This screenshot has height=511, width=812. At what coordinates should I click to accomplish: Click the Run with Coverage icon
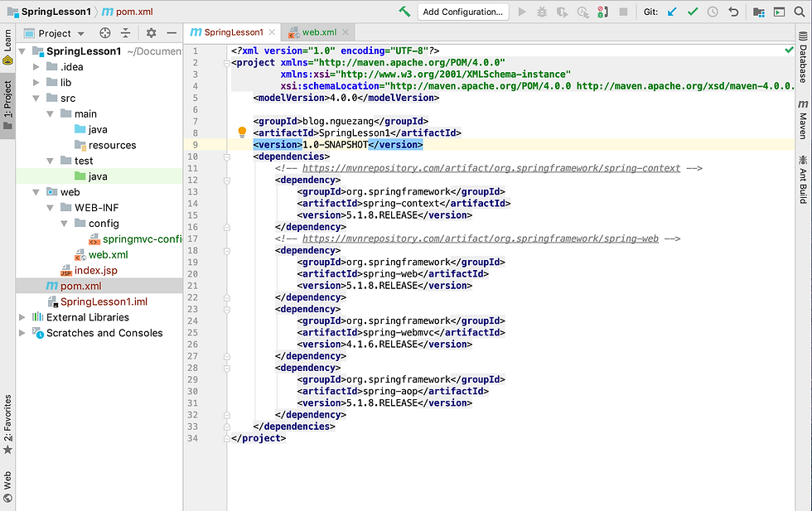pos(562,12)
